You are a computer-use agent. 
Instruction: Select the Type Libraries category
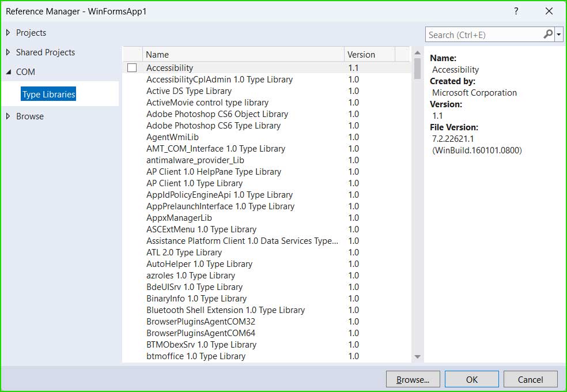coord(48,94)
